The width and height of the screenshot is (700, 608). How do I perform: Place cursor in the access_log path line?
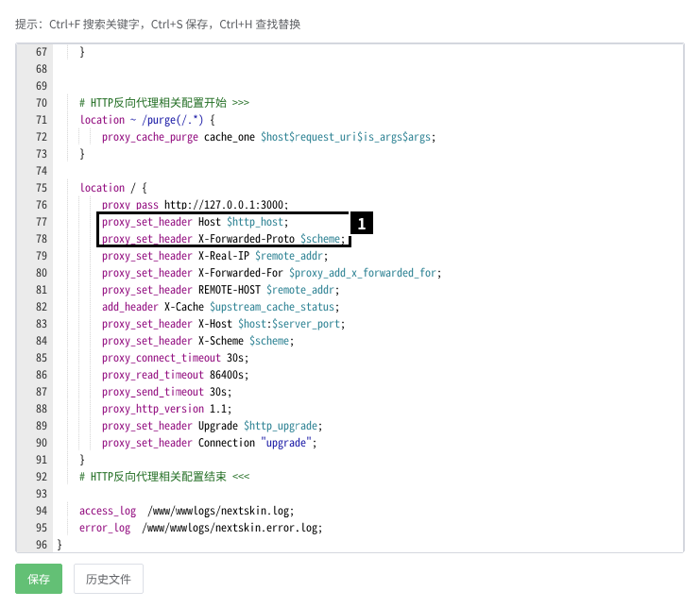click(x=187, y=511)
